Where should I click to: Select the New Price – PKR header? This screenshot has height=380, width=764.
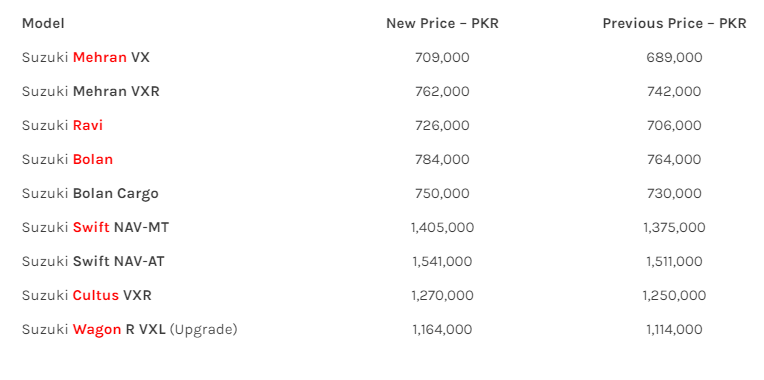pos(442,23)
